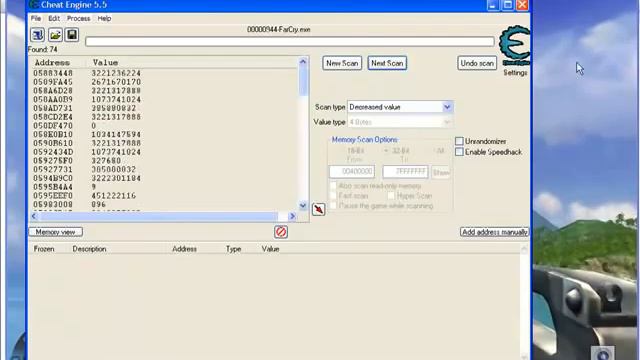Select result address 058CD2E4
640x360 pixels.
point(53,117)
